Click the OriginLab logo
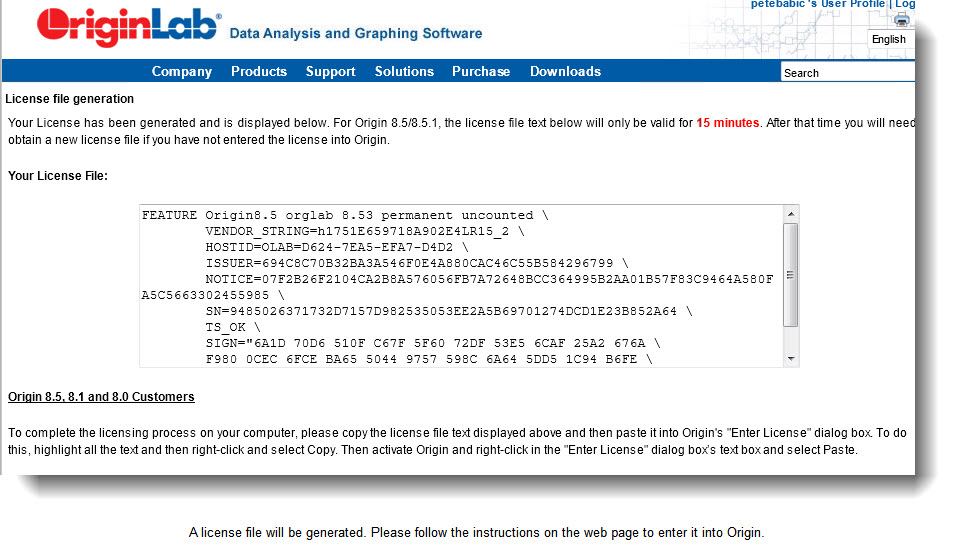The image size is (955, 549). pyautogui.click(x=129, y=27)
